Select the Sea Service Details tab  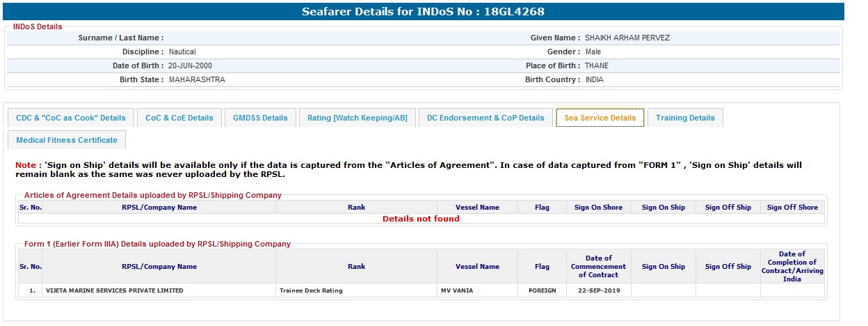click(600, 118)
